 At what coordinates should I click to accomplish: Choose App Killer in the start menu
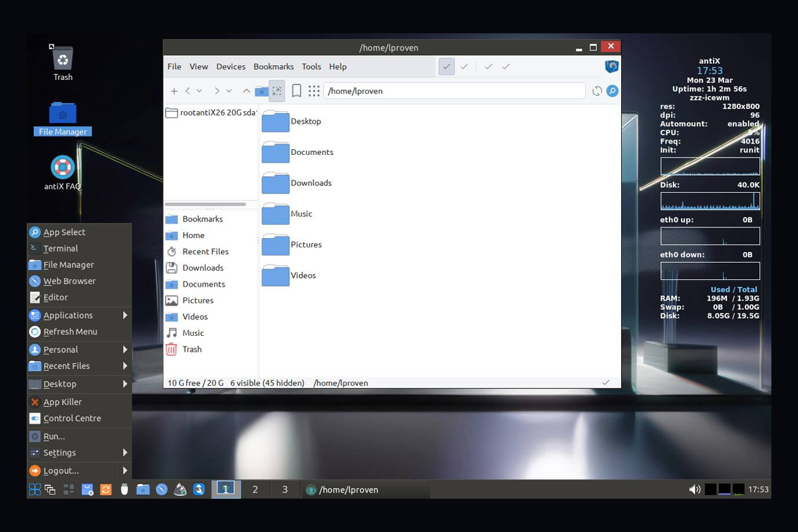click(x=79, y=402)
